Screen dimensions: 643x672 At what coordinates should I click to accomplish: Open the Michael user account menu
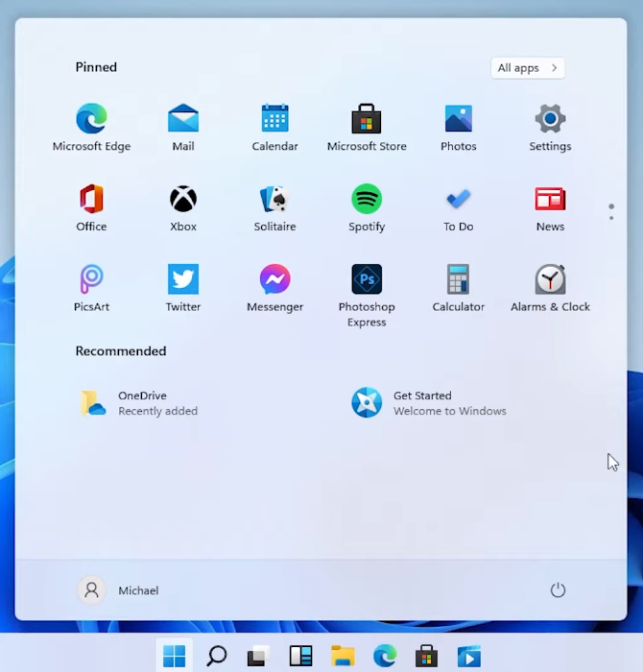click(x=118, y=590)
